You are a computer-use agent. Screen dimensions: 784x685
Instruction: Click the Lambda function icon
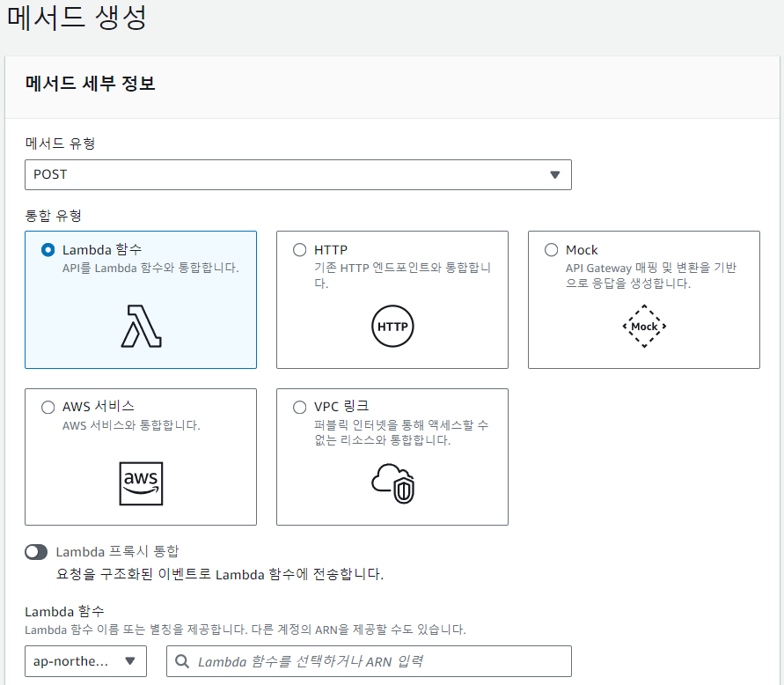click(141, 327)
